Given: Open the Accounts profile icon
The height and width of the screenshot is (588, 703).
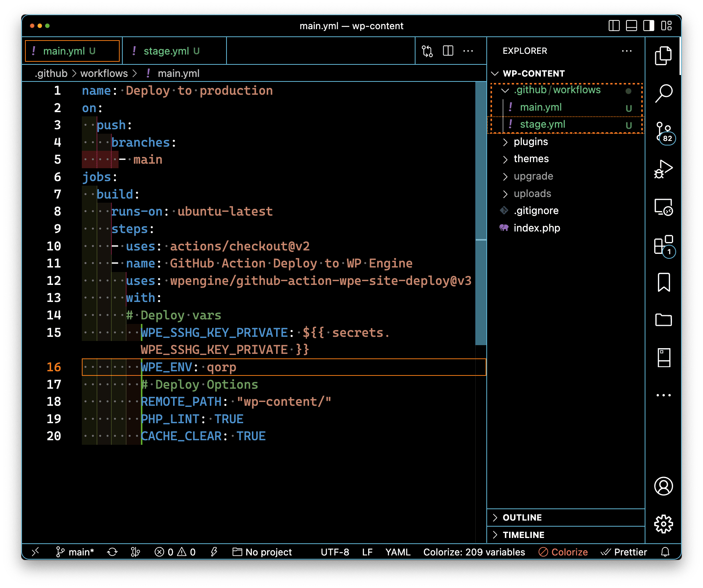Looking at the screenshot, I should click(x=663, y=486).
